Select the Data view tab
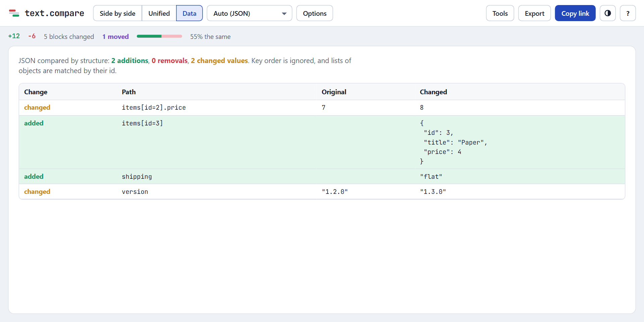644x322 pixels. point(189,13)
